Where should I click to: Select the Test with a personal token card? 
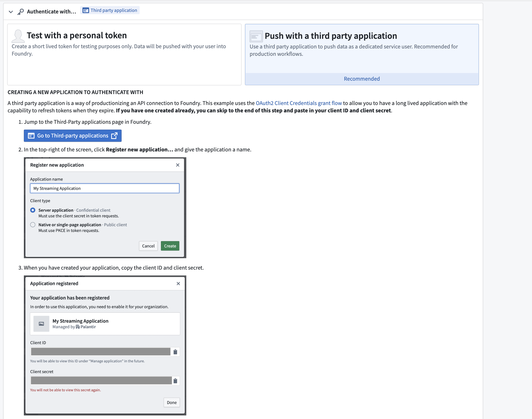point(124,55)
